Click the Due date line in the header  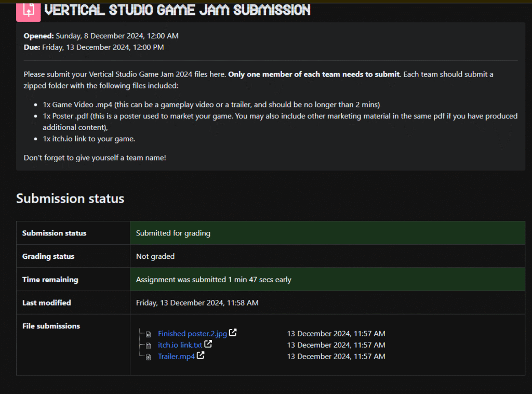pos(94,47)
